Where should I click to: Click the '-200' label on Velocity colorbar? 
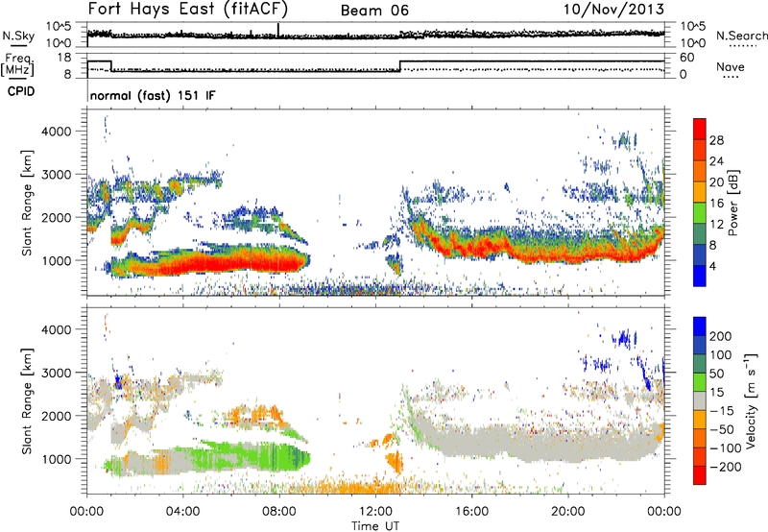(726, 467)
